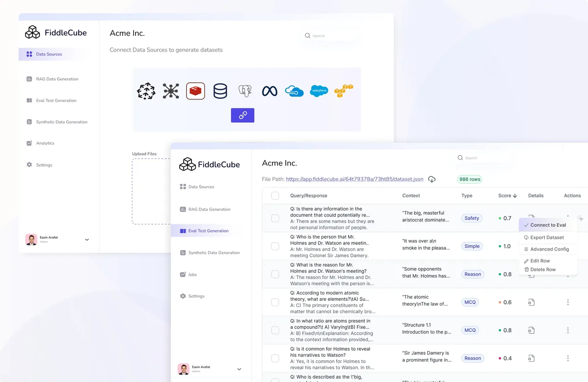Open actions menu for atom ratio row

(568, 331)
